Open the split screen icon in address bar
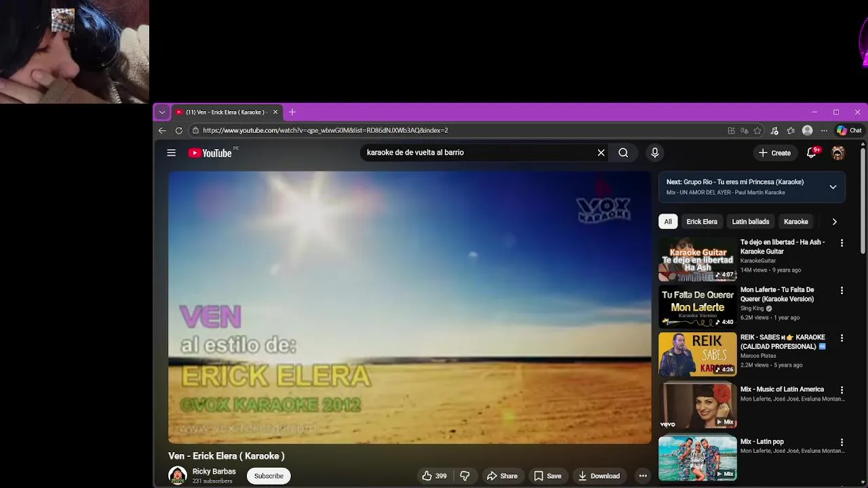The height and width of the screenshot is (488, 868). (x=731, y=130)
